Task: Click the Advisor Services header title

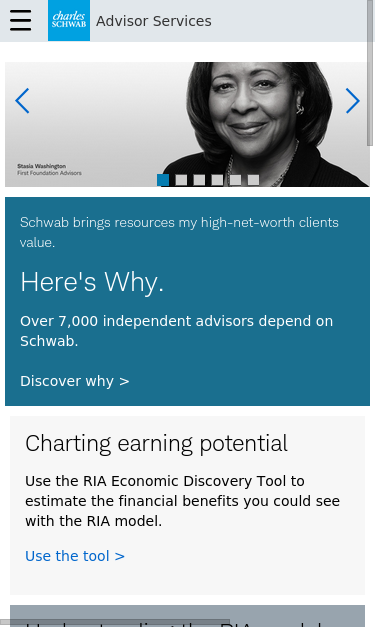Action: pos(154,21)
